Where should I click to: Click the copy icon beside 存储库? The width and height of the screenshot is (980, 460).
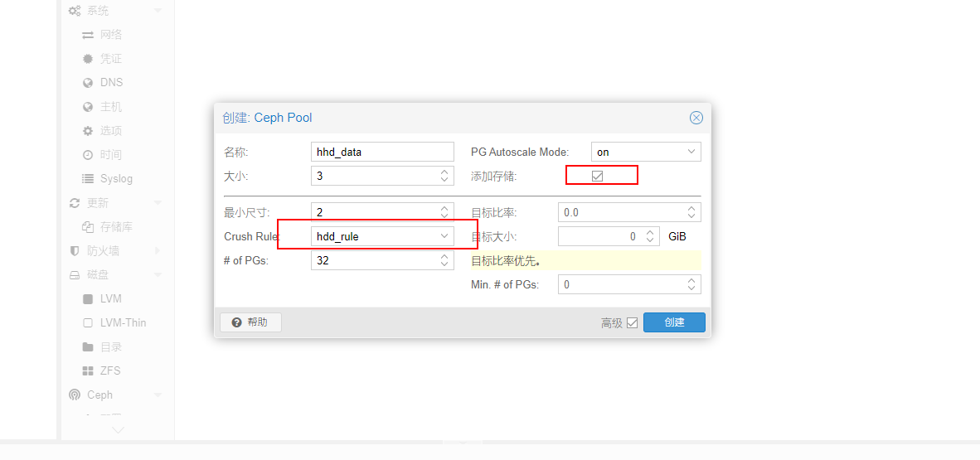pyautogui.click(x=88, y=226)
